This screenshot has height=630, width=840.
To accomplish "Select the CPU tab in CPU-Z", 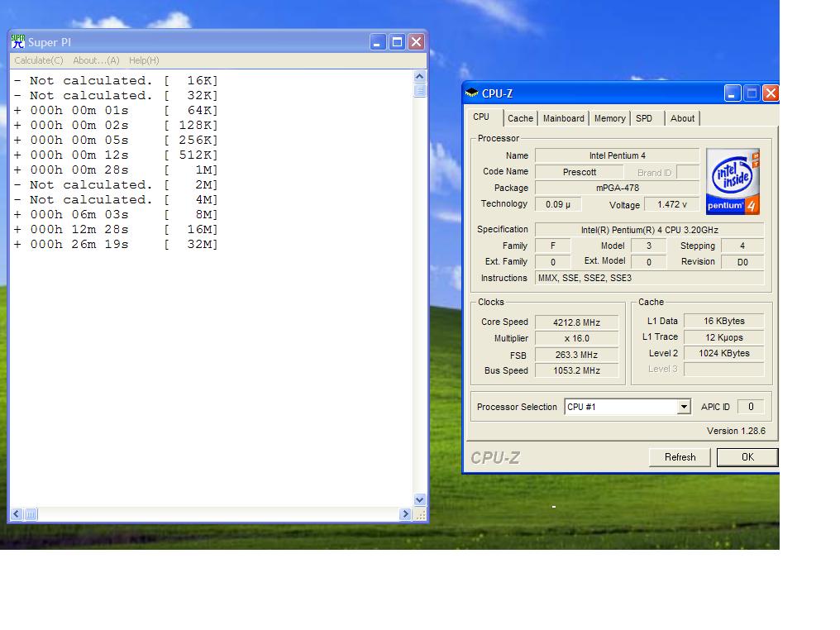I will [x=481, y=117].
